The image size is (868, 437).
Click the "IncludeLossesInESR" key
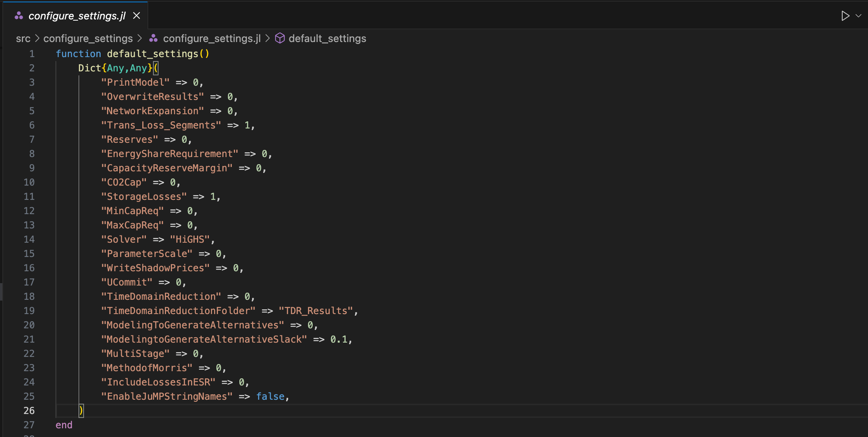158,382
